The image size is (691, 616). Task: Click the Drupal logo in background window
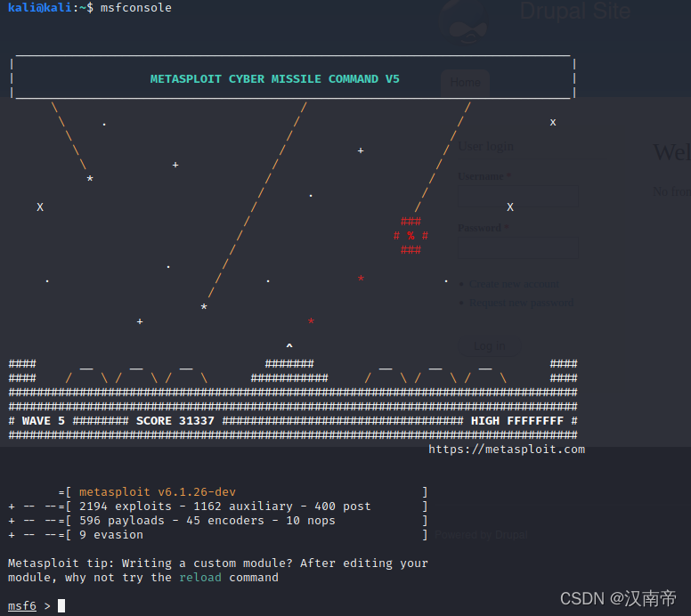pos(464,22)
